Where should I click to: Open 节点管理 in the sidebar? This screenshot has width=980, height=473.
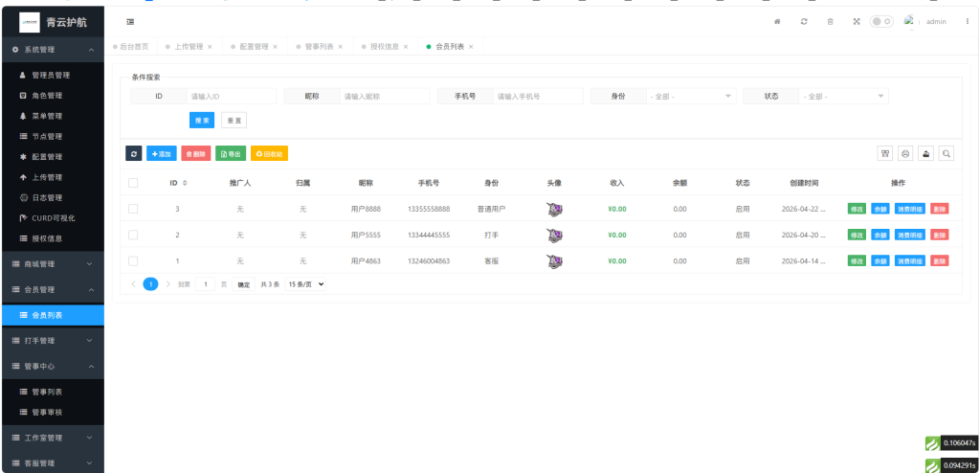point(52,136)
